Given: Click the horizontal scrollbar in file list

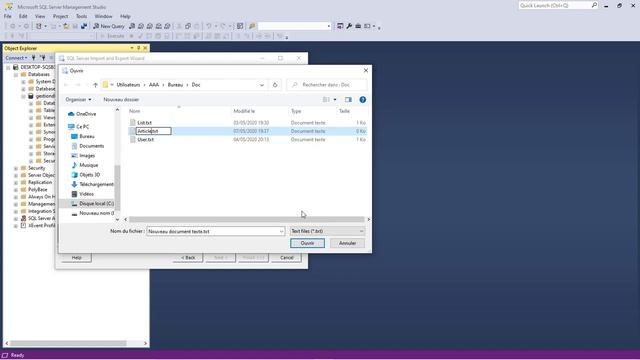Looking at the screenshot, I should pos(247,220).
